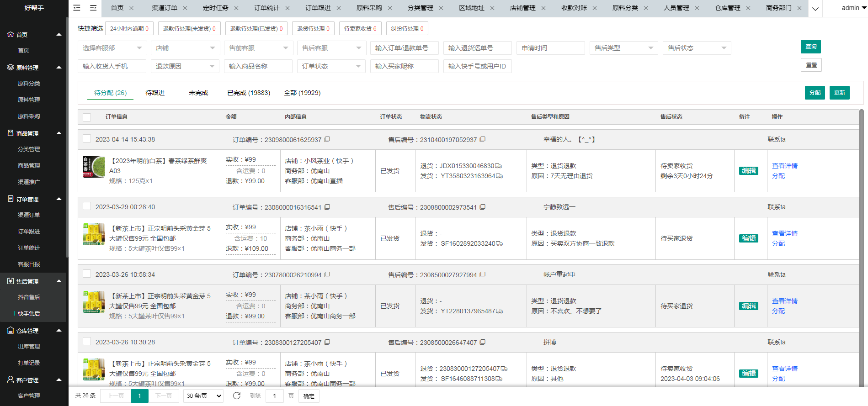
Task: Click the page jump number field
Action: tap(274, 395)
